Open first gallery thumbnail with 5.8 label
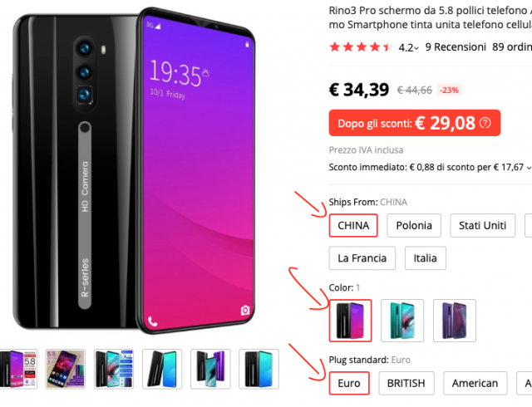Viewport: 532px width, 407px height. tap(18, 369)
